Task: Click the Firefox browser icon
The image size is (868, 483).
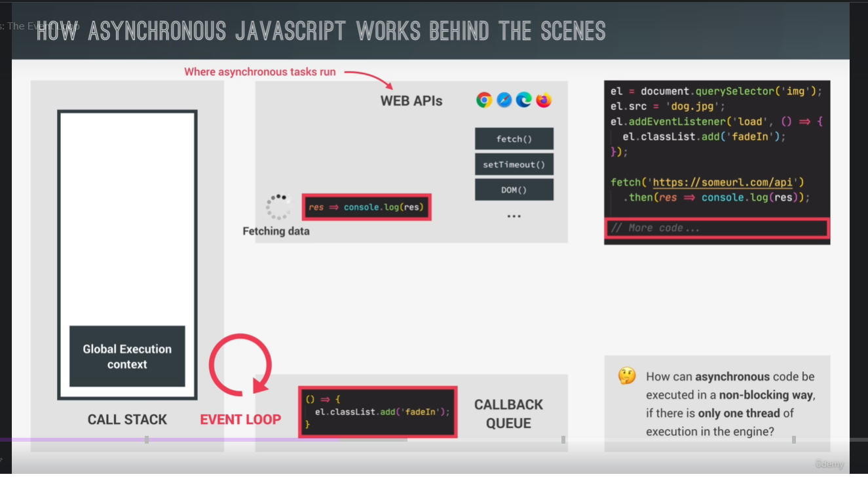Action: click(x=544, y=100)
